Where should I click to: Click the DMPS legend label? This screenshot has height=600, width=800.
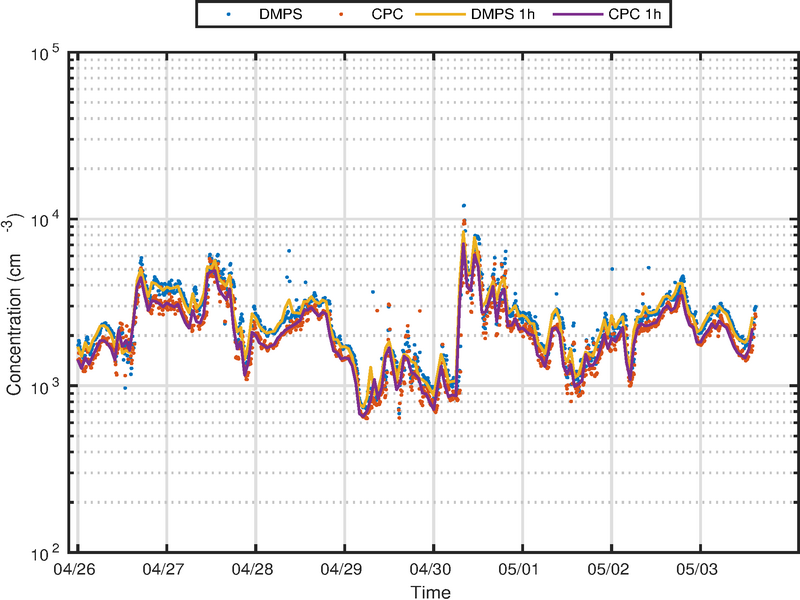coord(280,14)
